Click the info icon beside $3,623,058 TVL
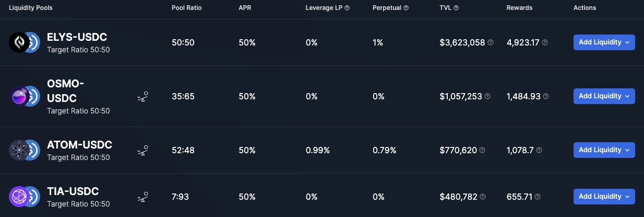The image size is (644, 217). click(491, 42)
